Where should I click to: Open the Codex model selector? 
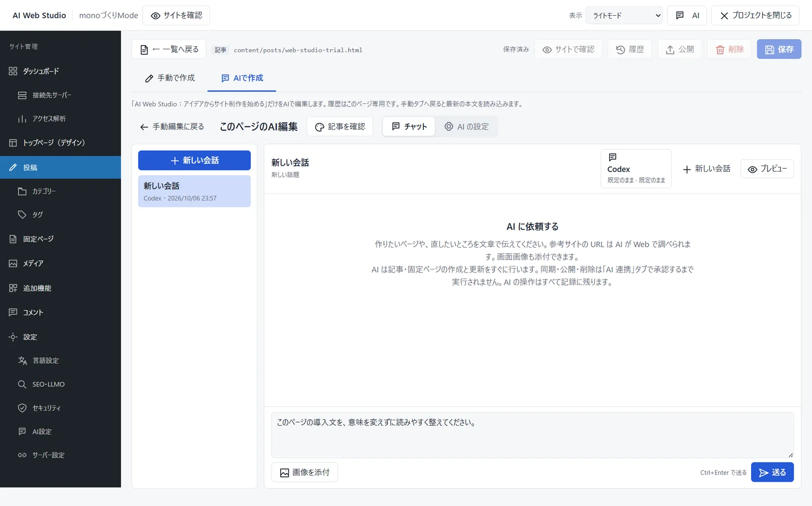click(636, 168)
